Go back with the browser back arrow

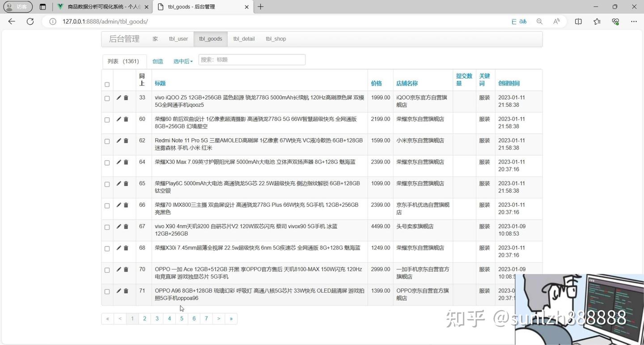[x=12, y=21]
